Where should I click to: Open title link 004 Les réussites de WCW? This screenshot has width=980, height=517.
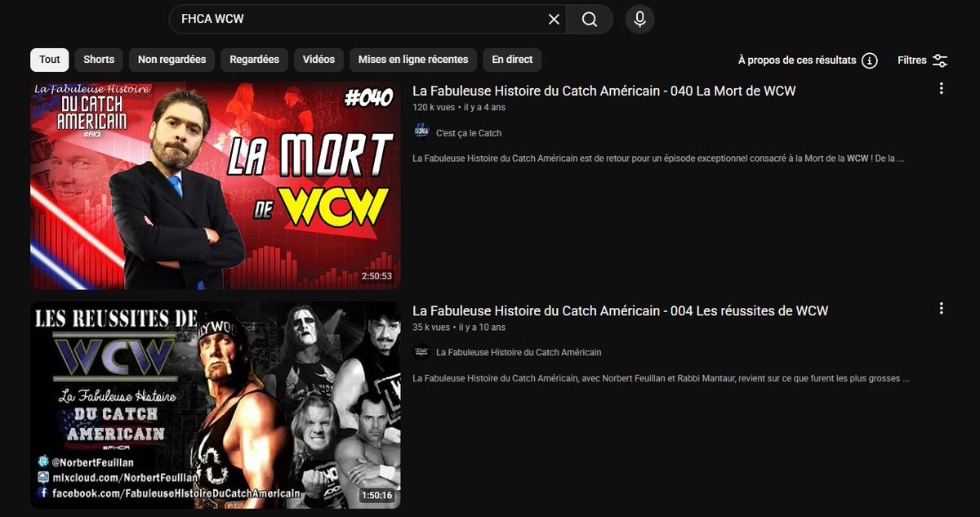[621, 310]
